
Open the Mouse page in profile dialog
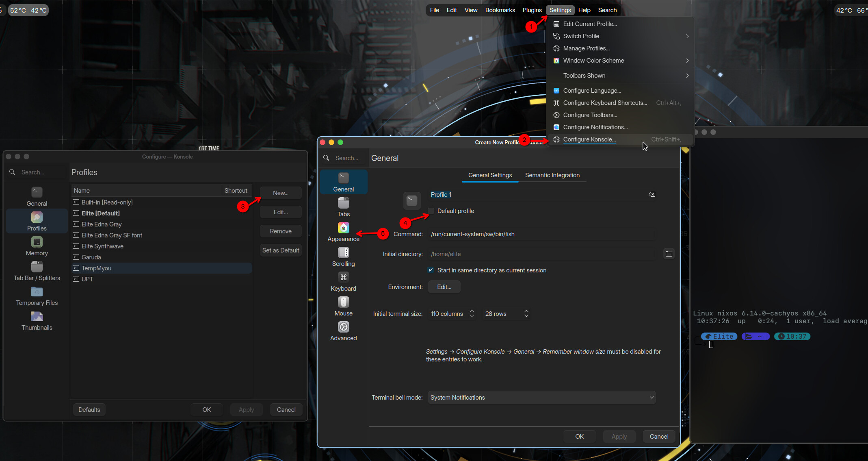[343, 306]
